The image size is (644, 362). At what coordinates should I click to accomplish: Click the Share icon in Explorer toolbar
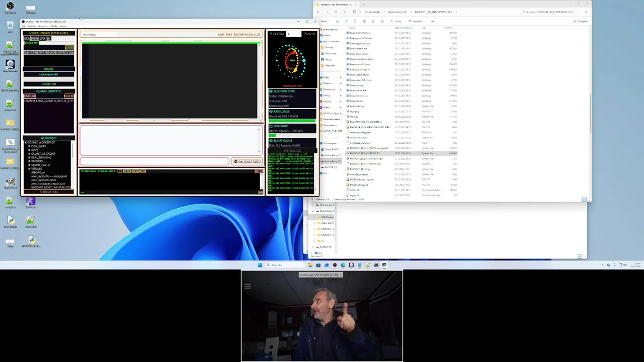(373, 21)
